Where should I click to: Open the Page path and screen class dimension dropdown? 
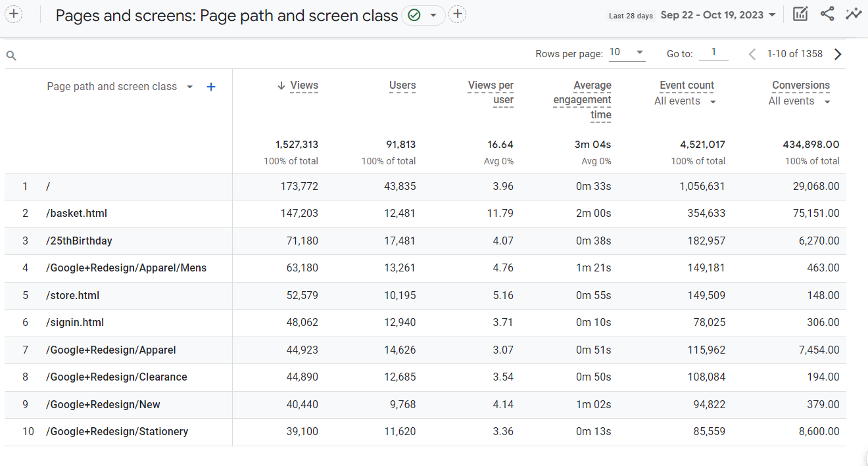pyautogui.click(x=189, y=86)
